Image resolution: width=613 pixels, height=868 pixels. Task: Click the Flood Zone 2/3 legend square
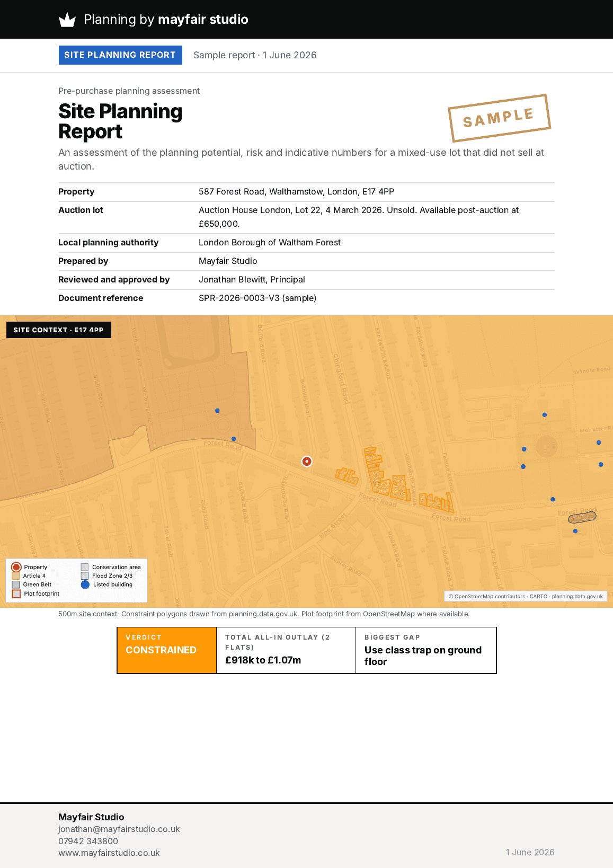coord(85,575)
